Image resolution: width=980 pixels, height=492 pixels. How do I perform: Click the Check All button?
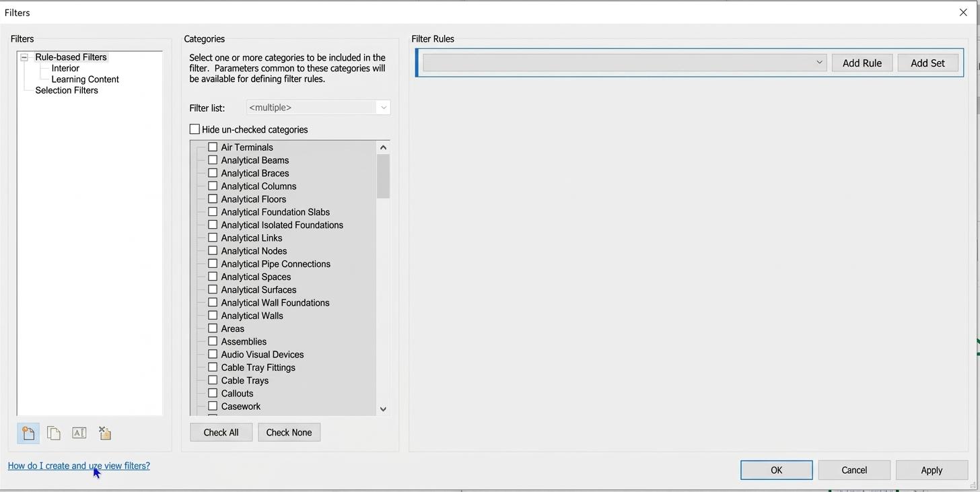pos(221,432)
